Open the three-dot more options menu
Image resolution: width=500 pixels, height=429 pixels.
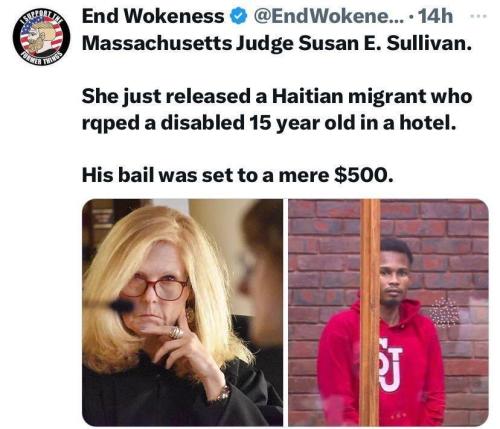pos(480,15)
